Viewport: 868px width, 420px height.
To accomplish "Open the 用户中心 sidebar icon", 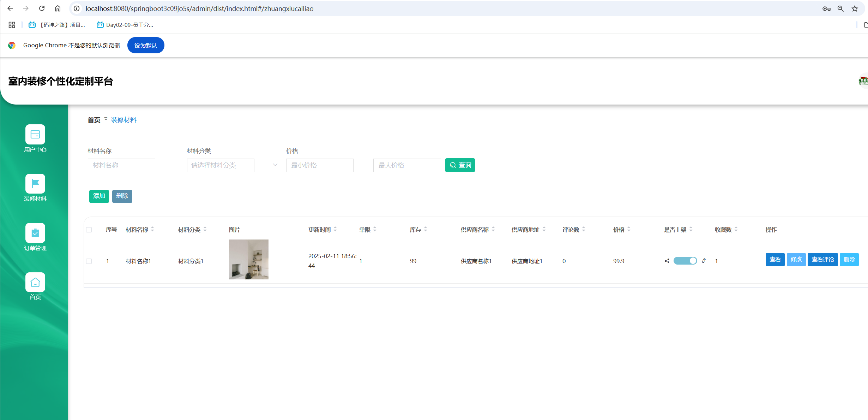I will (35, 135).
